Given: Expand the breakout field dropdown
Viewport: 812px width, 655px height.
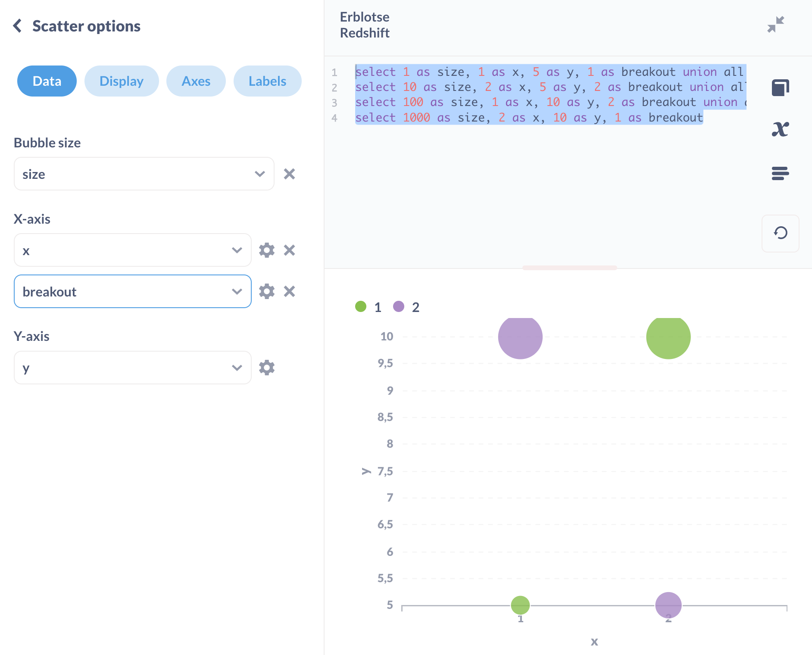Looking at the screenshot, I should 236,291.
